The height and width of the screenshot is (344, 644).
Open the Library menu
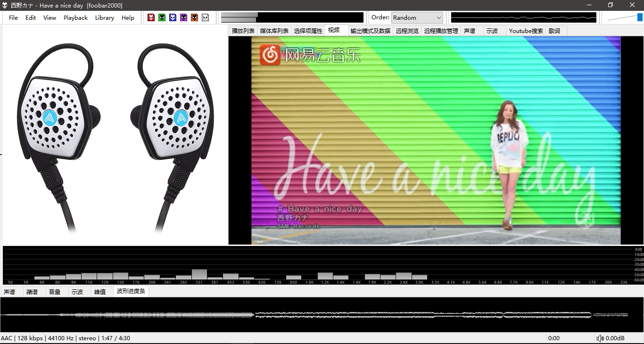[104, 17]
